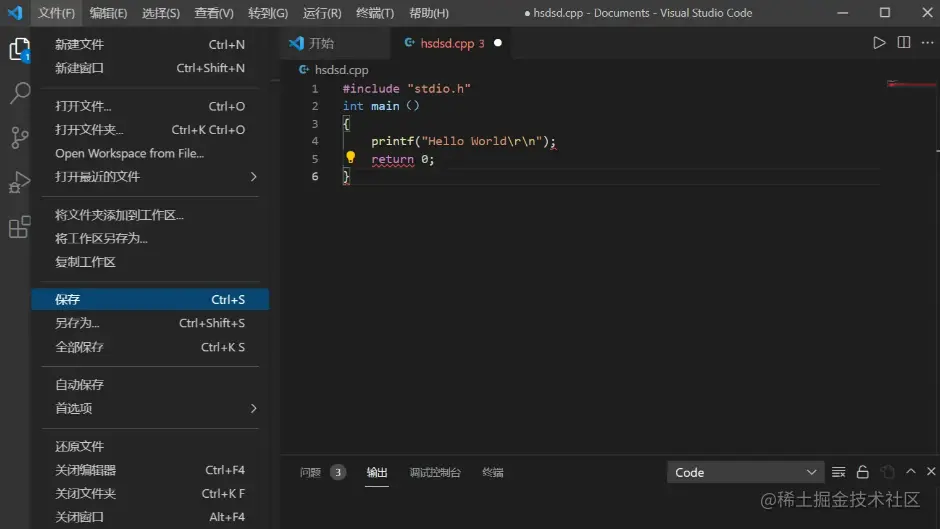Open the 运行(R) menu
The image size is (940, 529).
point(322,13)
